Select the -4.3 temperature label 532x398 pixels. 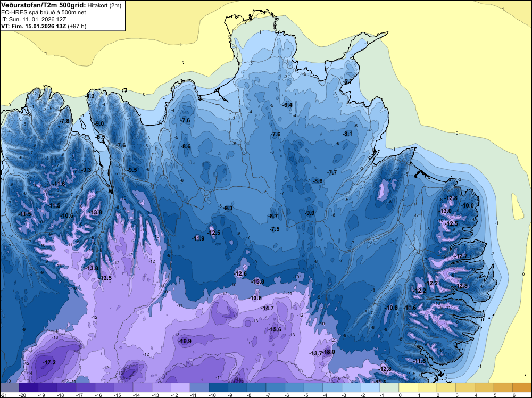point(89,96)
